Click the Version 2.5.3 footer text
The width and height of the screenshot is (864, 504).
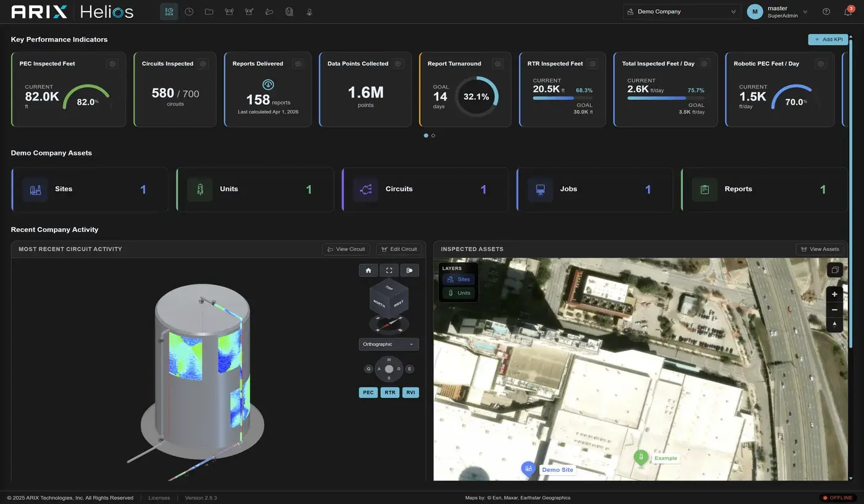pos(201,498)
